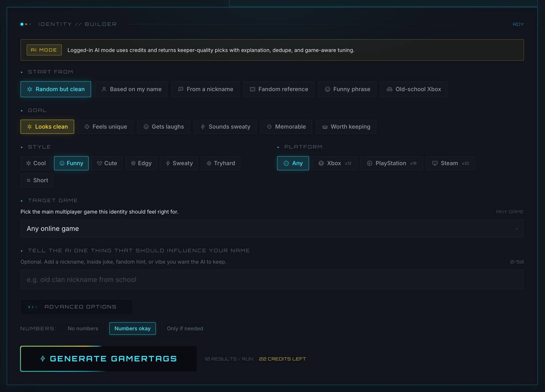Click the lightning bolt on Generate Gamertags
The height and width of the screenshot is (392, 545).
click(x=43, y=359)
